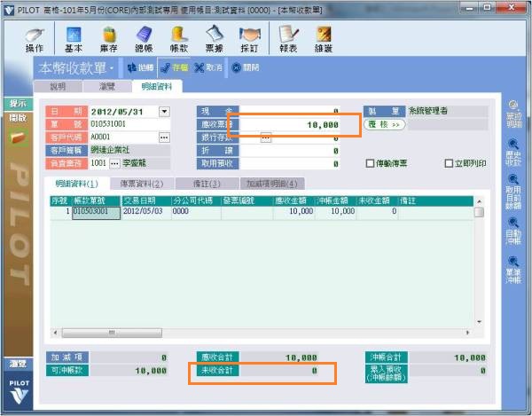Viewport: 532px width, 416px height.
Task: Select the 瀏覽 bottom-left panel button
Action: pyautogui.click(x=18, y=364)
